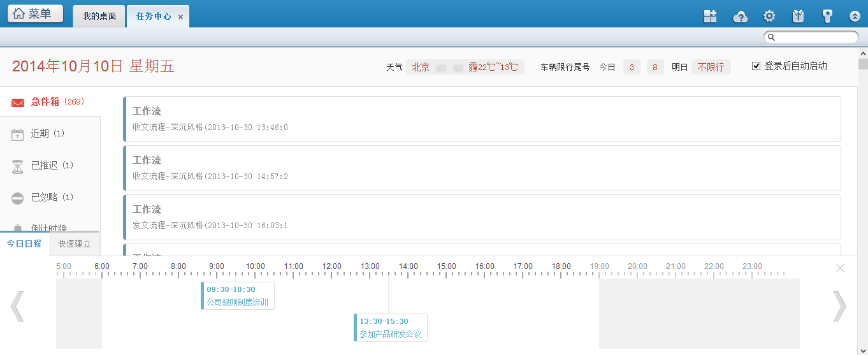The height and width of the screenshot is (355, 868).
Task: Click the weather temperature 22℃~13℃ text
Action: tap(498, 67)
